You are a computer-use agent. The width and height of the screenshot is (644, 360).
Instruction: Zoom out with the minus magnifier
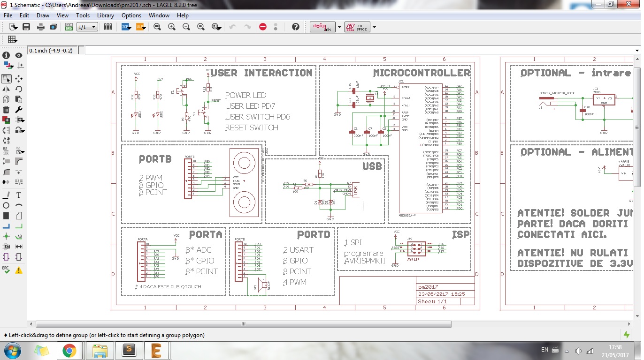pos(186,27)
